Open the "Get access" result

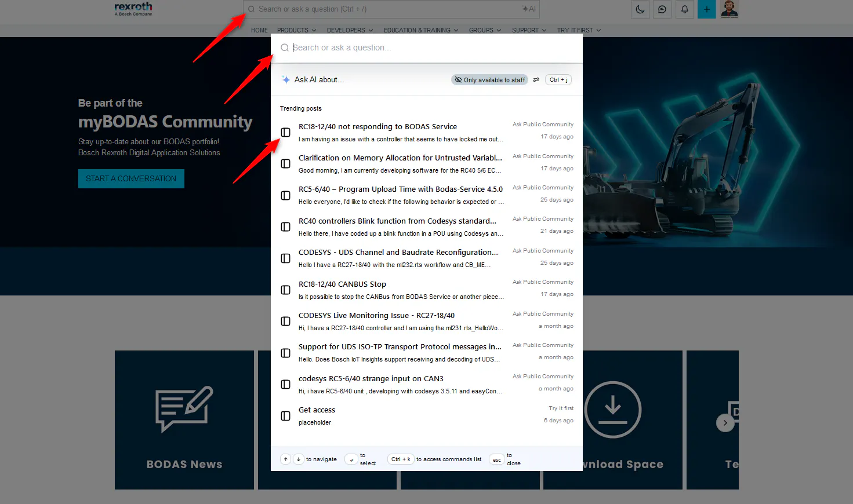coord(317,410)
